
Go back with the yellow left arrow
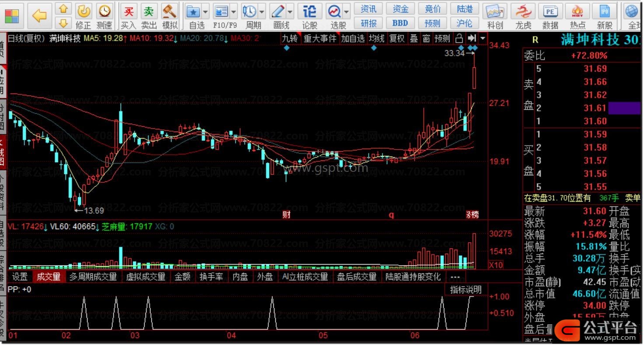point(40,16)
